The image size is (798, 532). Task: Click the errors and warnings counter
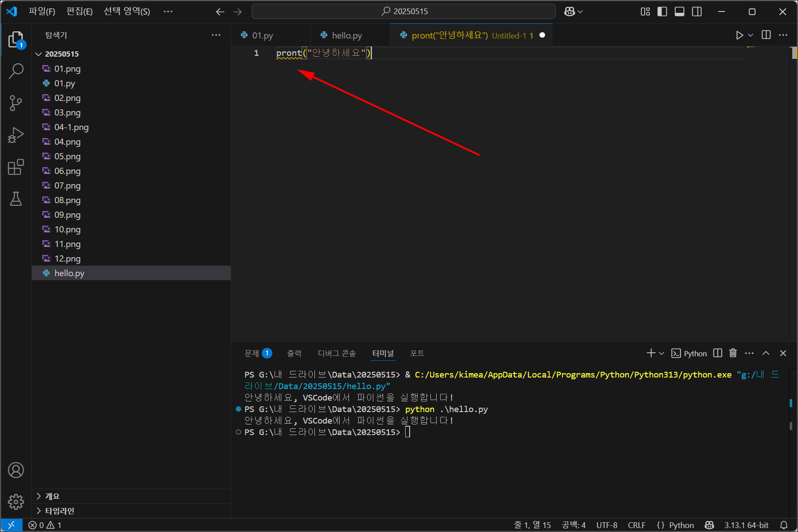pyautogui.click(x=45, y=525)
